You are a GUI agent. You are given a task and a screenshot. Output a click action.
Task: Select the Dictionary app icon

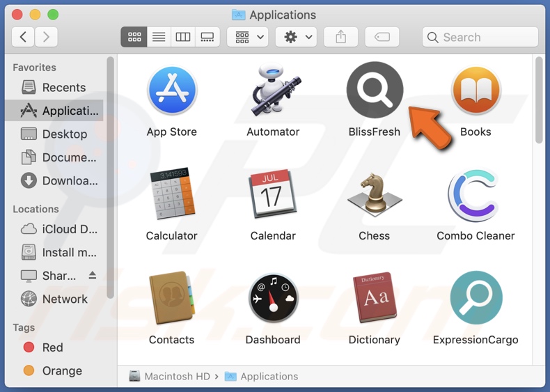(x=375, y=297)
